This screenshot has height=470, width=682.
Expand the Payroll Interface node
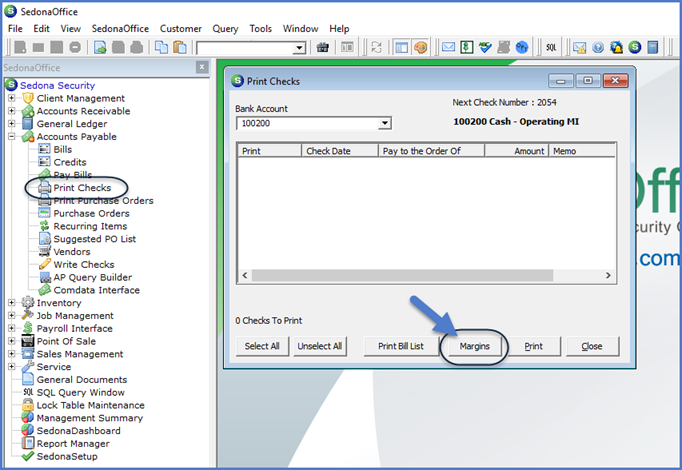[12, 328]
